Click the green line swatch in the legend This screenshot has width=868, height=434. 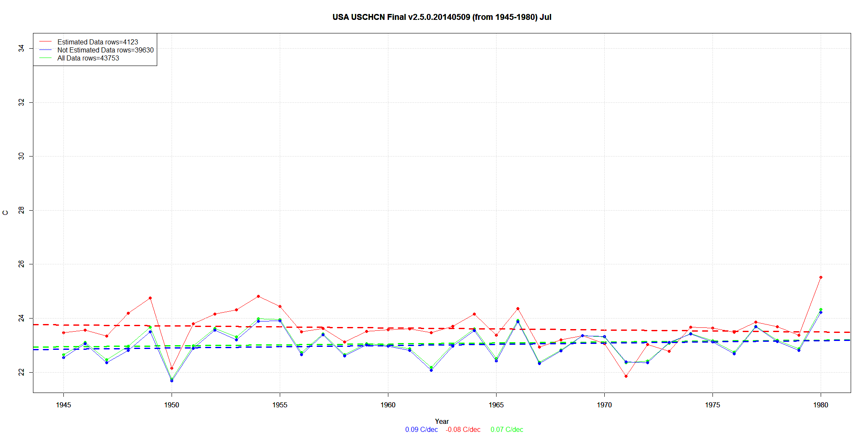click(45, 58)
